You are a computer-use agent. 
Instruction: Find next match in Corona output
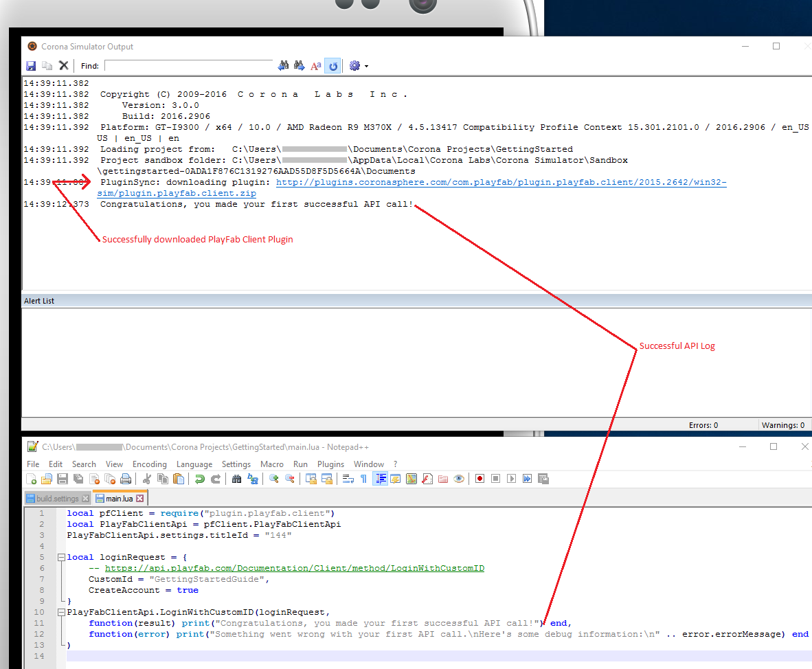tap(300, 66)
